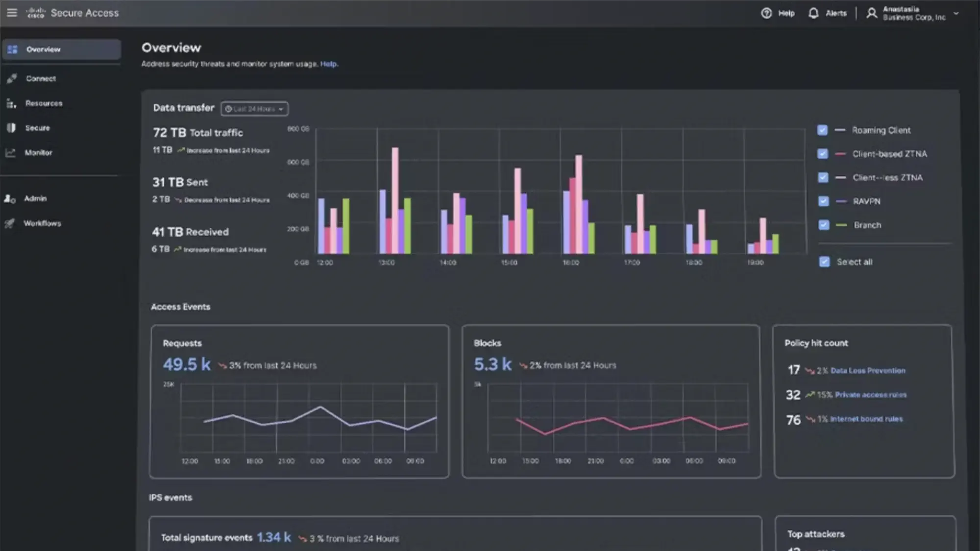Click the Connect sidebar icon
The height and width of the screenshot is (551, 980).
(x=12, y=78)
